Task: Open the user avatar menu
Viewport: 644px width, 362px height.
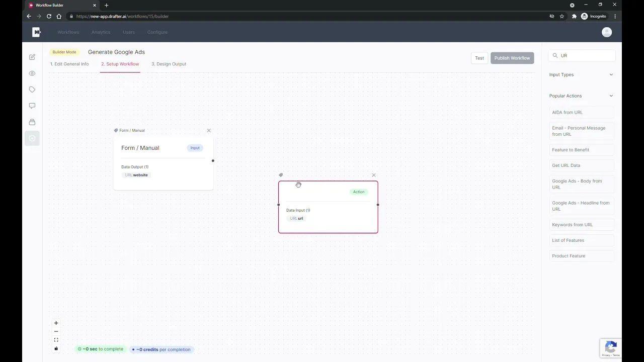Action: (x=607, y=32)
